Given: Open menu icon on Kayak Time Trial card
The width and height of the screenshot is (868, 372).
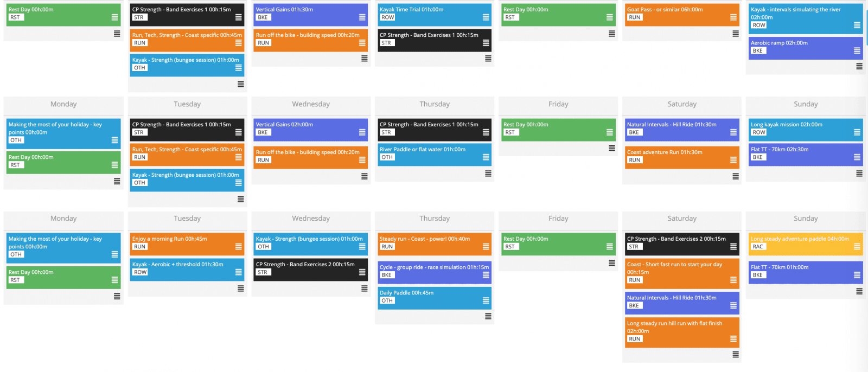Looking at the screenshot, I should tap(486, 17).
